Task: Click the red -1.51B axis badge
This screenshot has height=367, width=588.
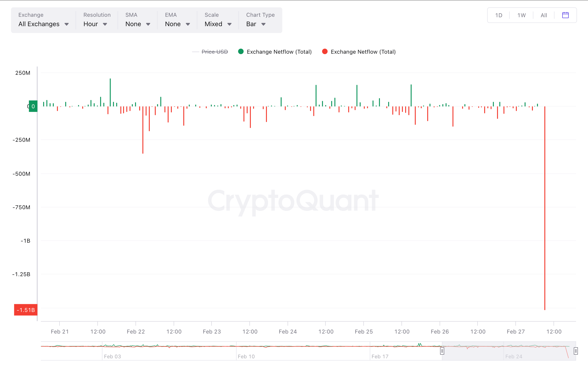Action: click(x=25, y=310)
